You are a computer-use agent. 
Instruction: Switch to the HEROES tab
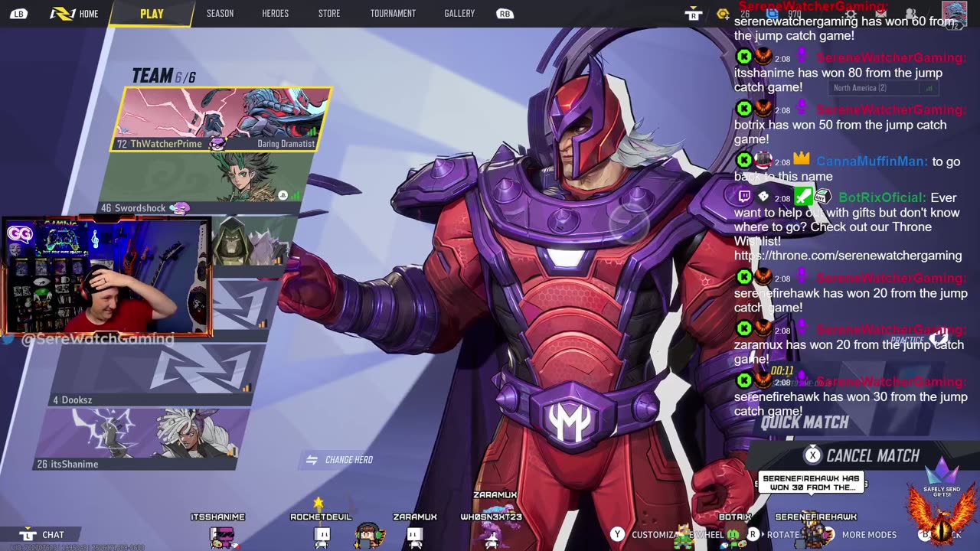tap(276, 14)
